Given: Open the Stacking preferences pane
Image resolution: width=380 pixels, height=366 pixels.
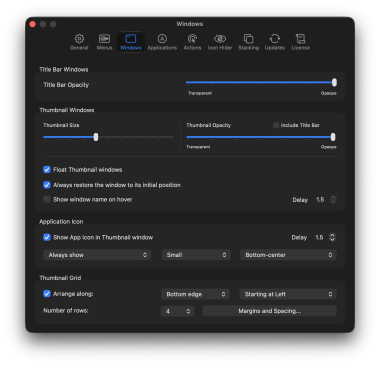Looking at the screenshot, I should (248, 42).
